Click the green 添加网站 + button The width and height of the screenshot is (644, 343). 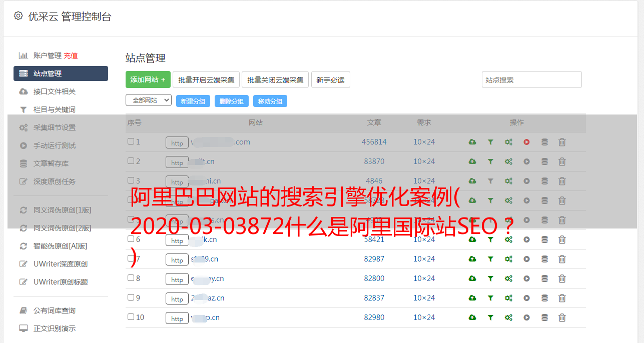pyautogui.click(x=148, y=79)
